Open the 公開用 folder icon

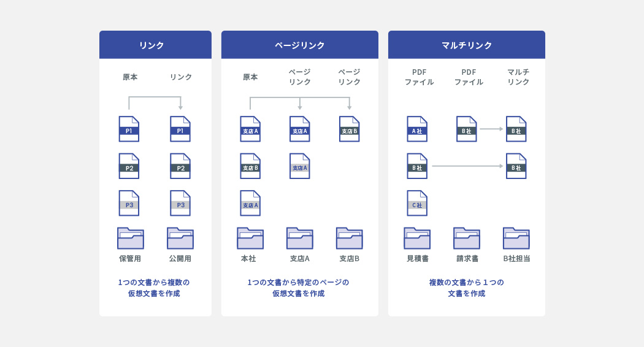tap(180, 238)
